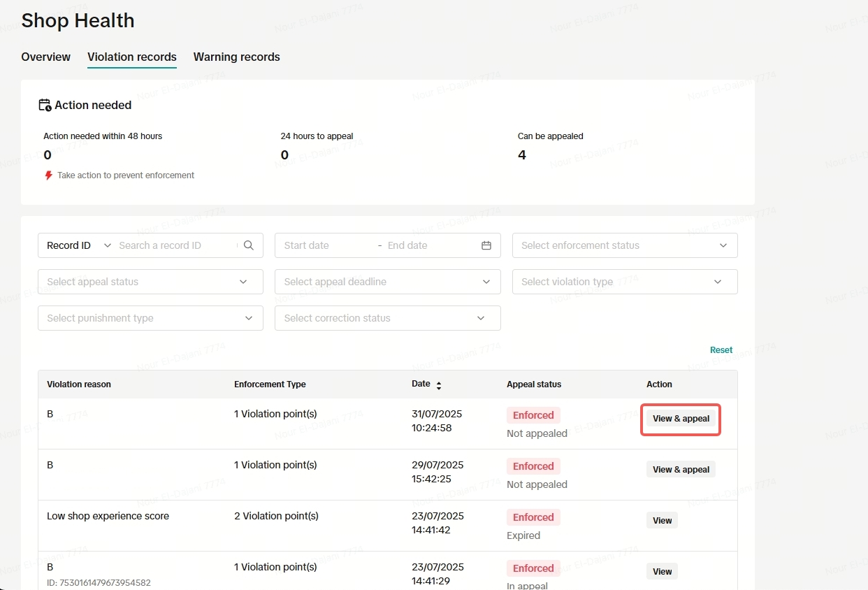Click the Reset filters link
Screen dimensions: 868x590
point(721,350)
